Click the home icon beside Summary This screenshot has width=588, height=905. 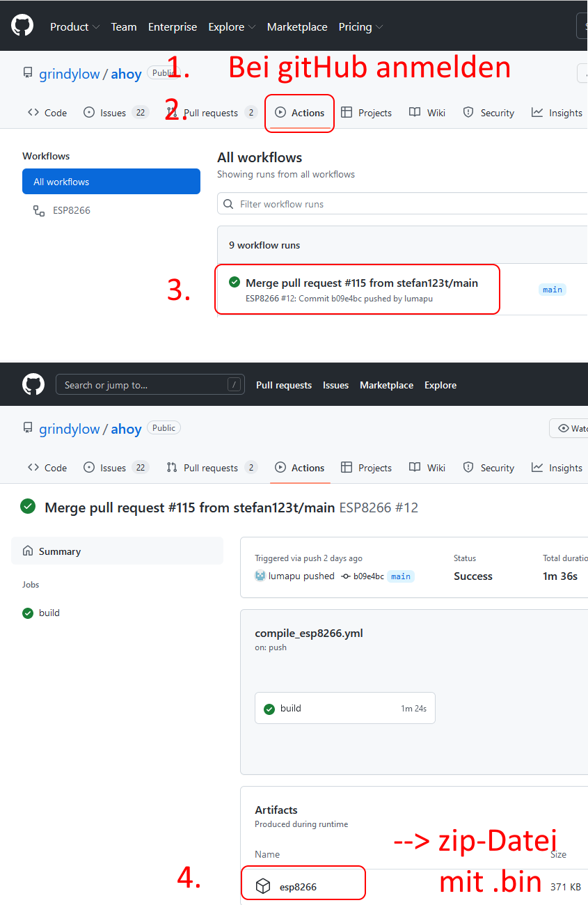pos(28,551)
